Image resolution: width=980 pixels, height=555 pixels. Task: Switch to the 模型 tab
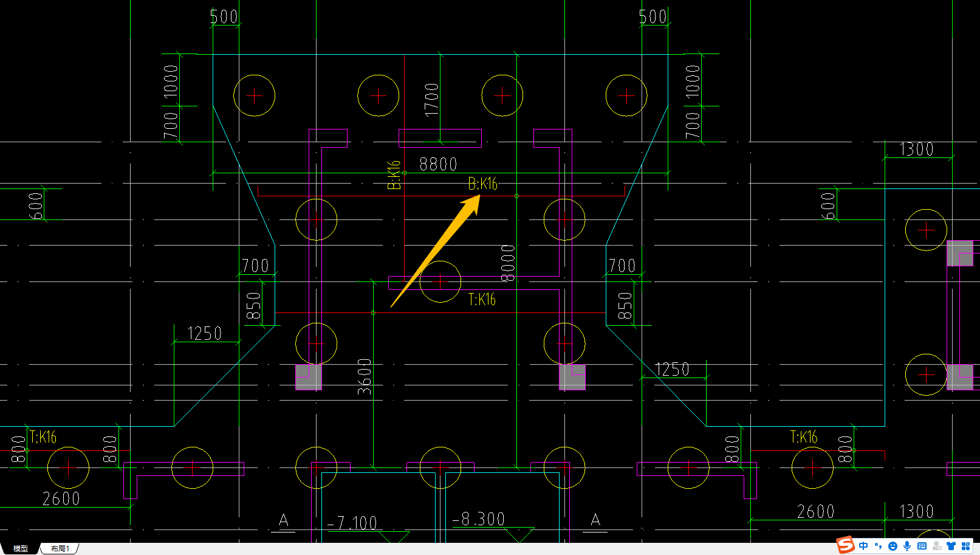point(21,548)
